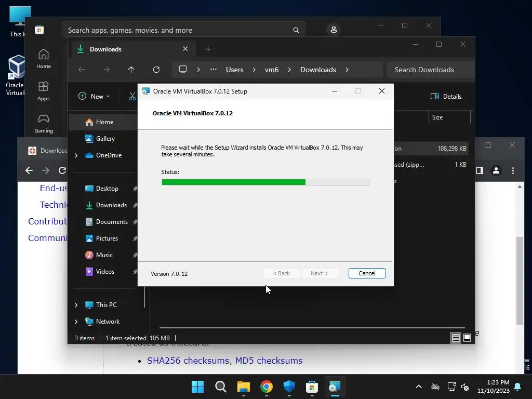The width and height of the screenshot is (532, 399).
Task: Open Home in Microsoft Store sidebar
Action: [x=44, y=59]
